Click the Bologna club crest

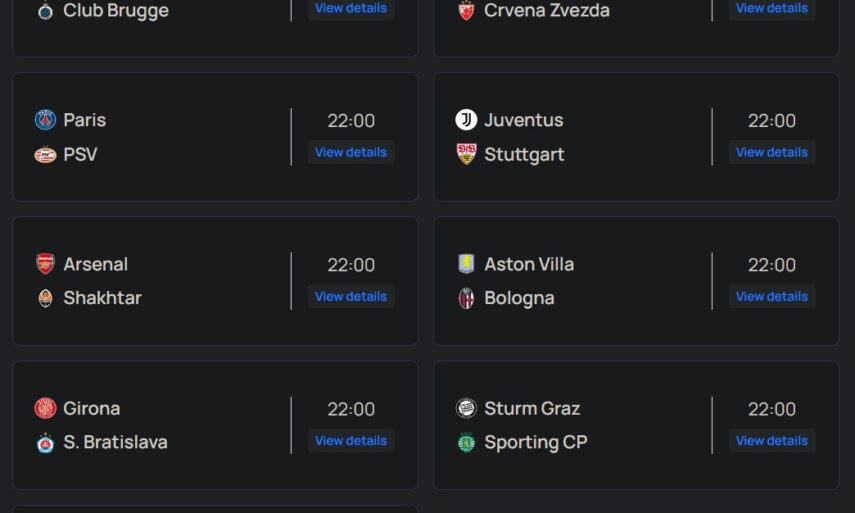pyautogui.click(x=466, y=298)
